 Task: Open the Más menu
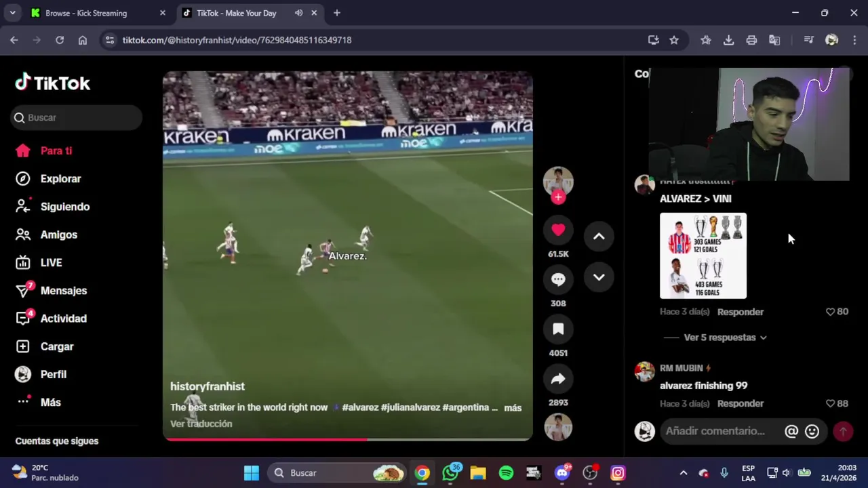pos(39,402)
